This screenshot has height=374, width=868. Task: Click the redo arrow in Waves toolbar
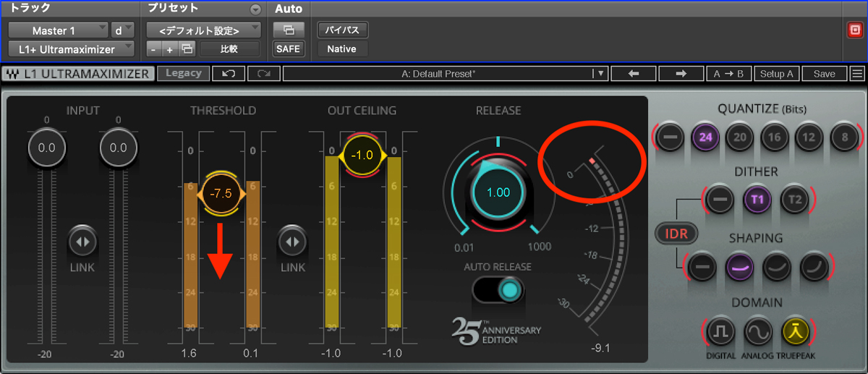[x=264, y=74]
